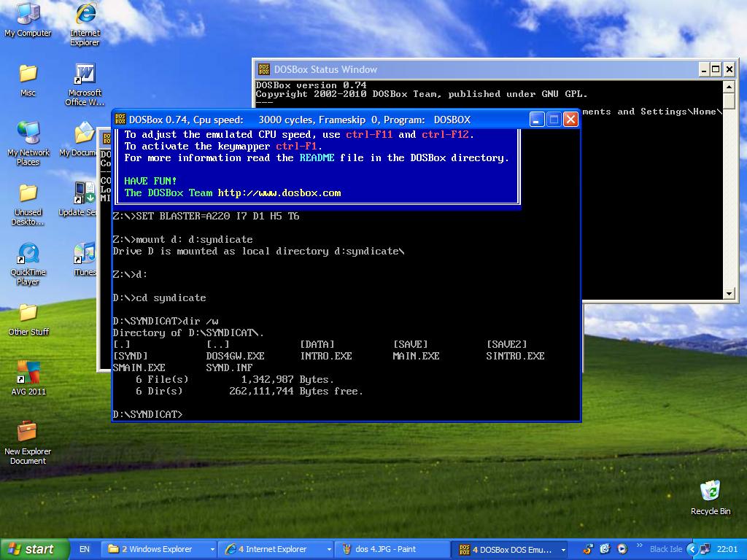Click the media player quick launch icon

coord(622,549)
